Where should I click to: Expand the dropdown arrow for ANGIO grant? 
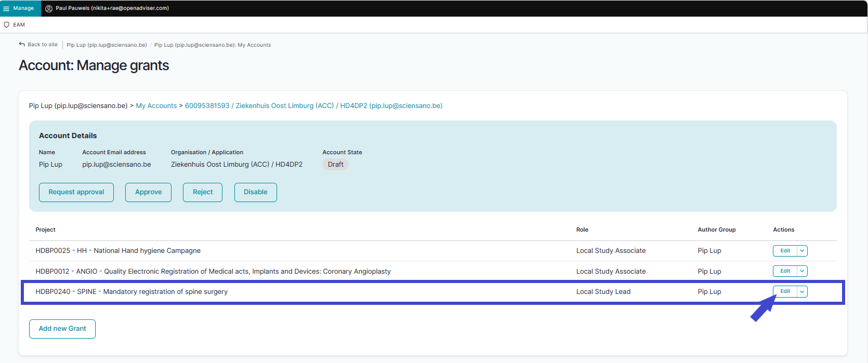coord(802,271)
